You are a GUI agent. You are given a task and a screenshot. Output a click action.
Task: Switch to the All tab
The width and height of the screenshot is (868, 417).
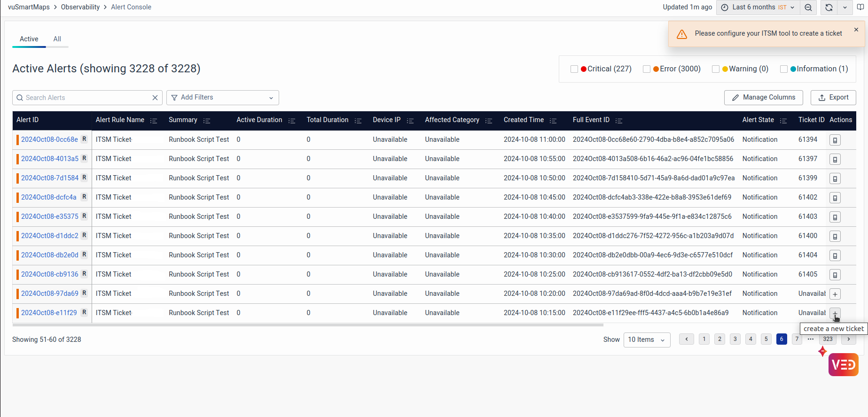pyautogui.click(x=57, y=39)
